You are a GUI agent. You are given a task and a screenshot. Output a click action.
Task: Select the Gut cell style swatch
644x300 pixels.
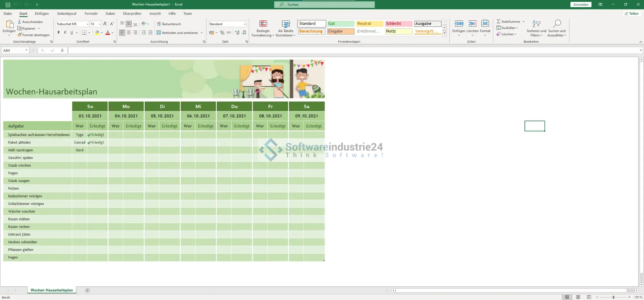[x=341, y=24]
